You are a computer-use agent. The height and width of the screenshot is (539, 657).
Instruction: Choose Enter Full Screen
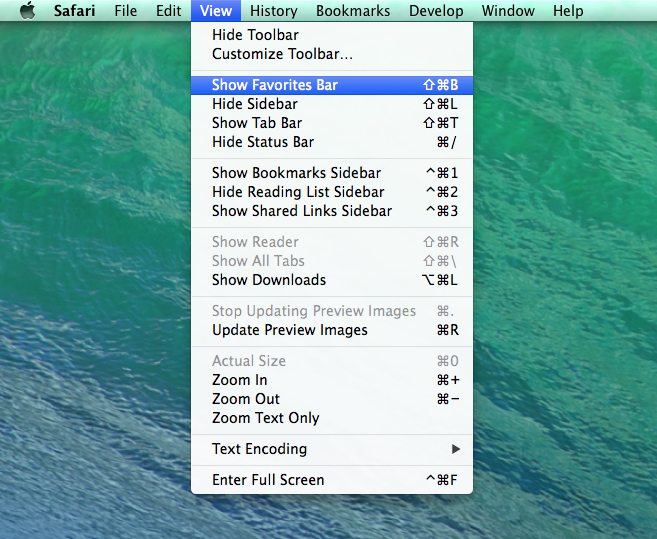coord(331,480)
